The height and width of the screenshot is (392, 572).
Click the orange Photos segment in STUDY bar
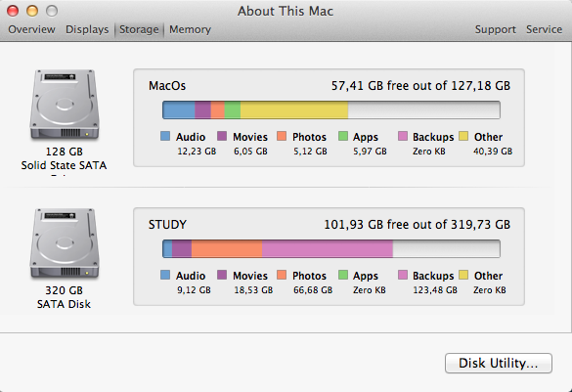(x=227, y=249)
